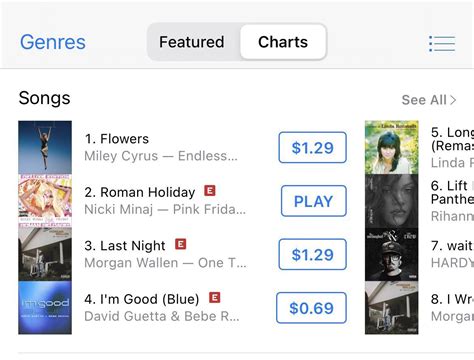Tap the Flowers album artwork
Image resolution: width=474 pixels, height=360 pixels.
coord(45,147)
